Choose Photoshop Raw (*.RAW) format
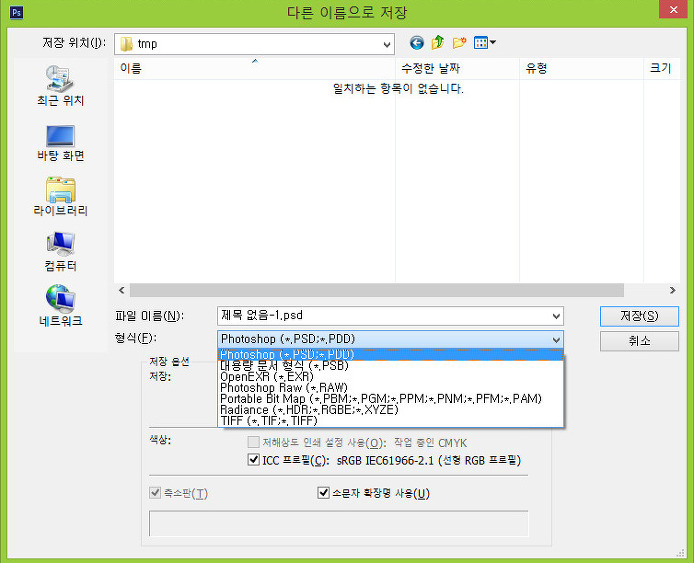 pos(390,388)
